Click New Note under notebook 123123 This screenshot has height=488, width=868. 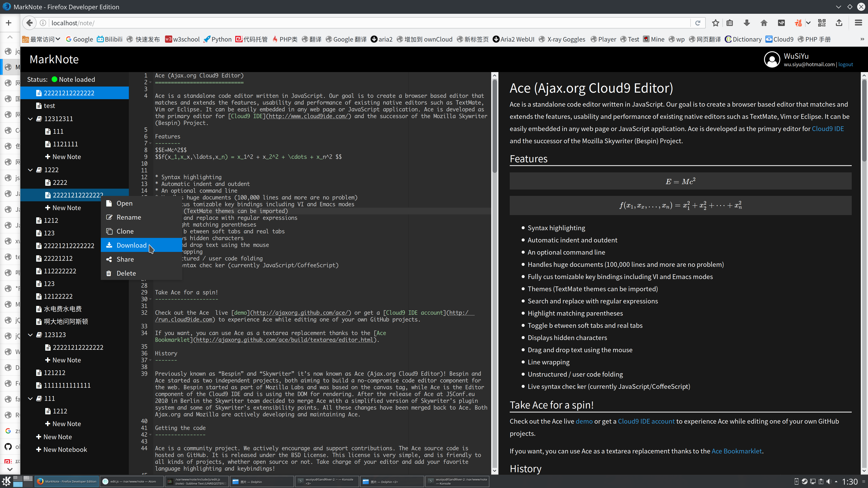tap(63, 360)
